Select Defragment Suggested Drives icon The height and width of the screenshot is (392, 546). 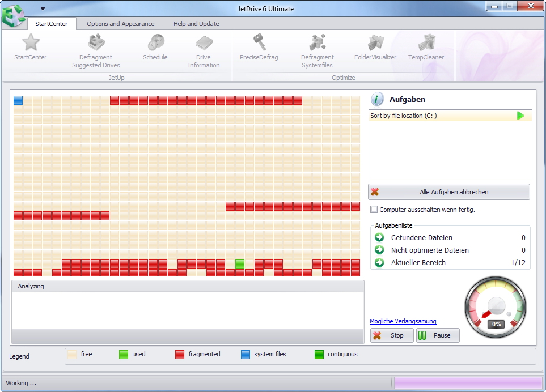96,43
